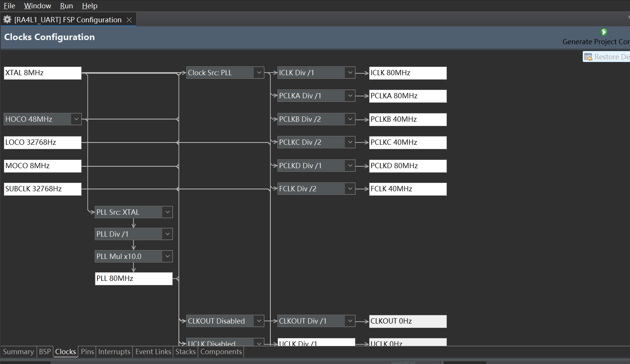Click the LOCO 32768Hz field

click(43, 143)
